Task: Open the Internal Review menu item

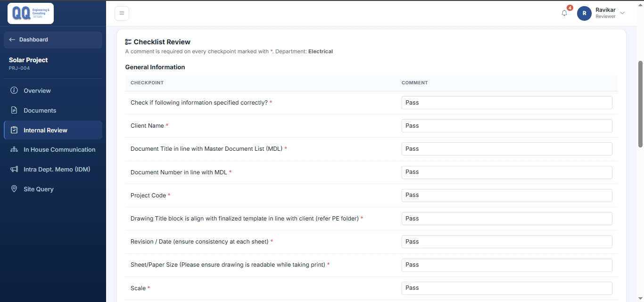Action: (53, 130)
